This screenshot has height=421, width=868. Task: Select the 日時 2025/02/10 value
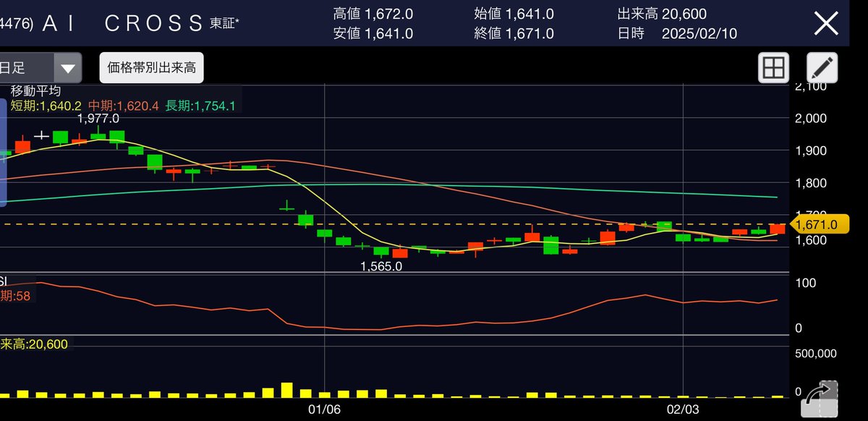676,33
